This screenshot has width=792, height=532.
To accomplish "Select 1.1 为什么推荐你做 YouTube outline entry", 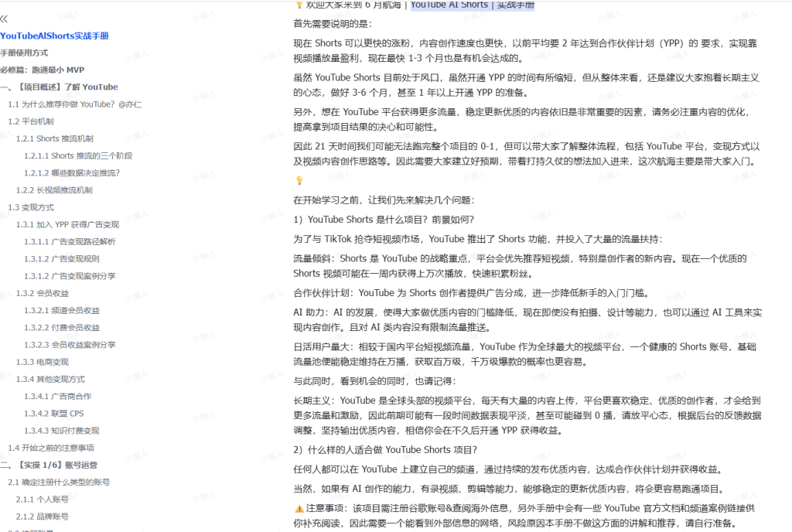I will click(x=75, y=104).
